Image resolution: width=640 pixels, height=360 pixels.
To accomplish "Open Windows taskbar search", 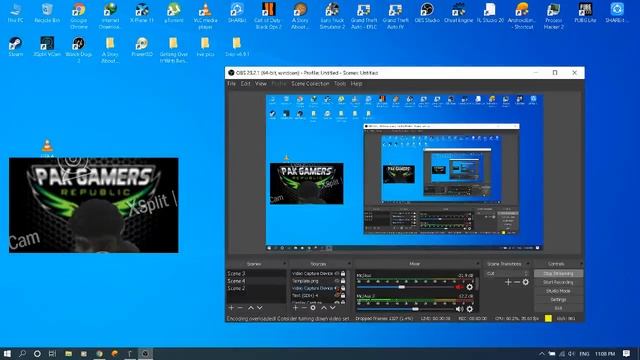I will (22, 353).
